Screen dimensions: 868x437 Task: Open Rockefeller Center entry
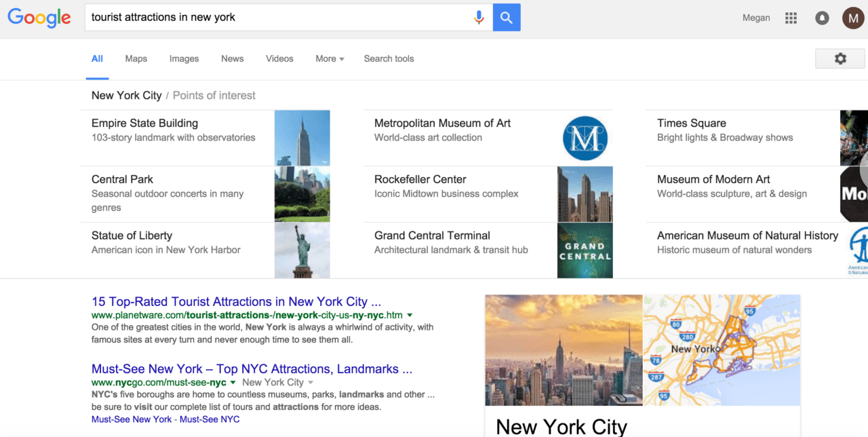pyautogui.click(x=420, y=180)
